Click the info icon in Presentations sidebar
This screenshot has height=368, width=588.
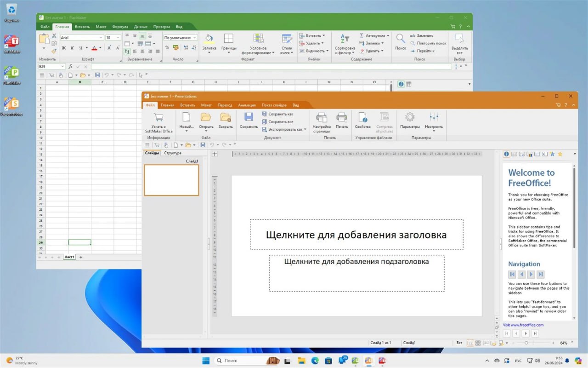pyautogui.click(x=507, y=154)
